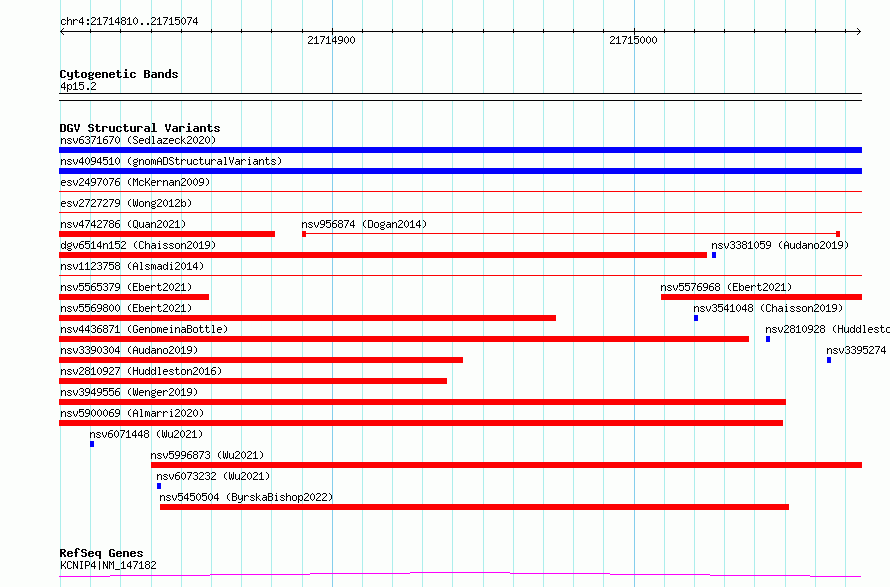Open the KCNIP4|NM_147182 gene label
The height and width of the screenshot is (587, 890).
coord(108,565)
